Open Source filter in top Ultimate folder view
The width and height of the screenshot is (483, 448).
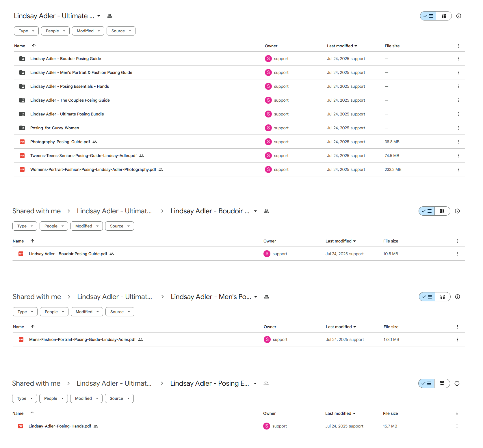pyautogui.click(x=121, y=31)
